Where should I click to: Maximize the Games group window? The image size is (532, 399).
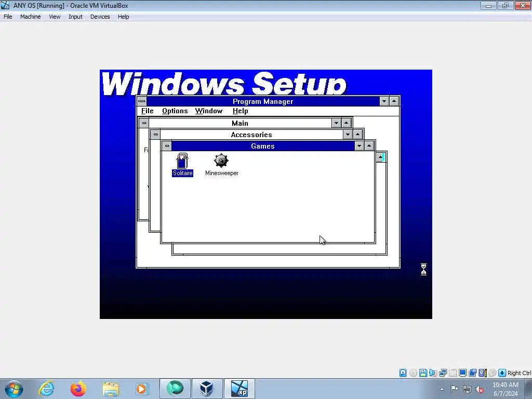369,146
